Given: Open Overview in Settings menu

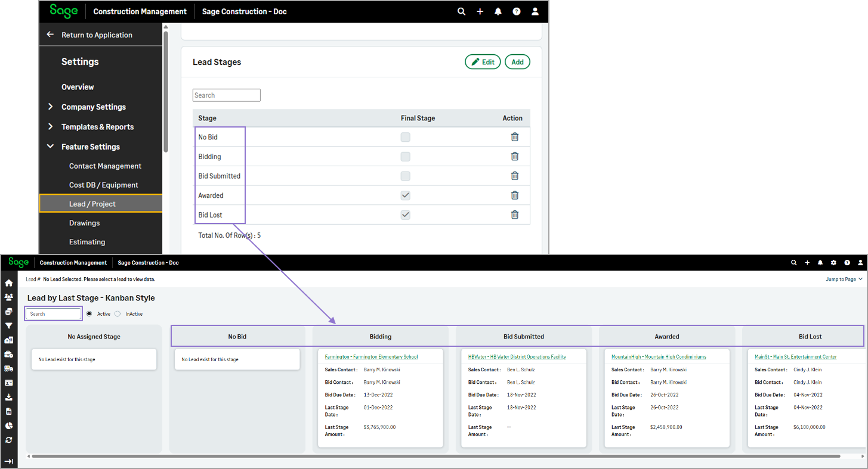Looking at the screenshot, I should (78, 87).
